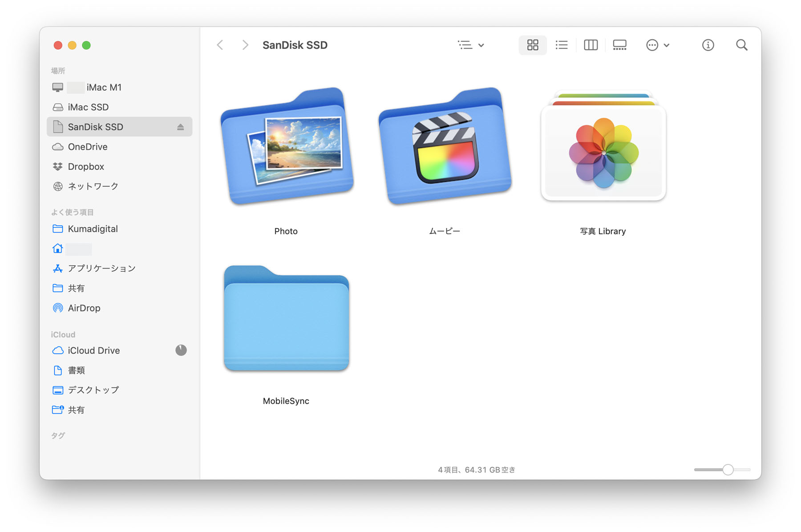
Task: Go back with the left arrow
Action: pyautogui.click(x=220, y=45)
